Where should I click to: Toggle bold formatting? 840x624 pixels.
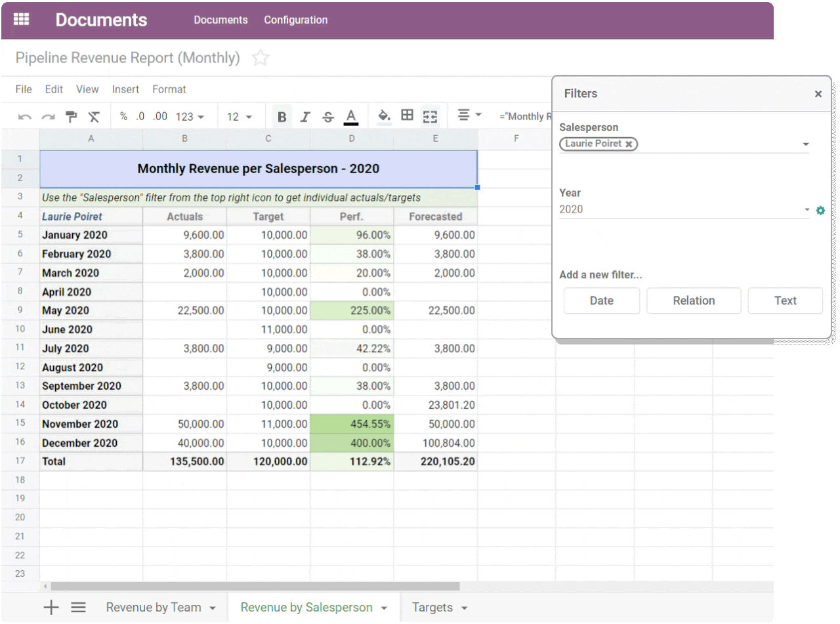point(282,117)
